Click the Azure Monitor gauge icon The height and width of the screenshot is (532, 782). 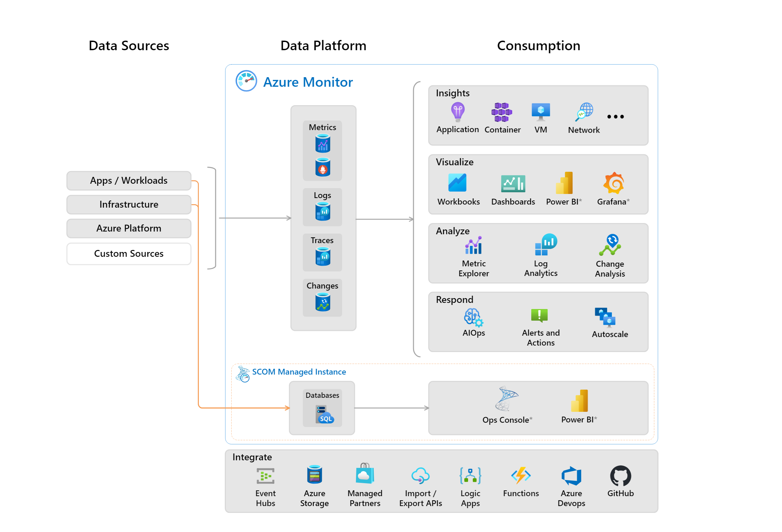[x=246, y=81]
